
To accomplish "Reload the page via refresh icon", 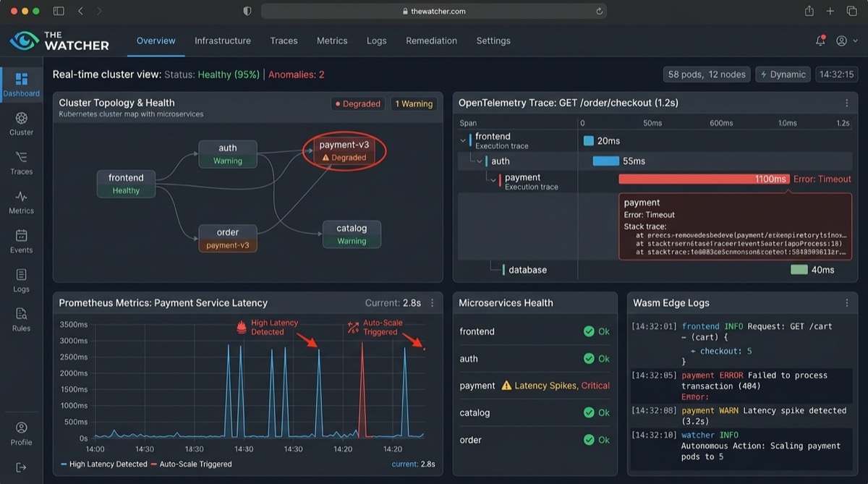I will [599, 12].
